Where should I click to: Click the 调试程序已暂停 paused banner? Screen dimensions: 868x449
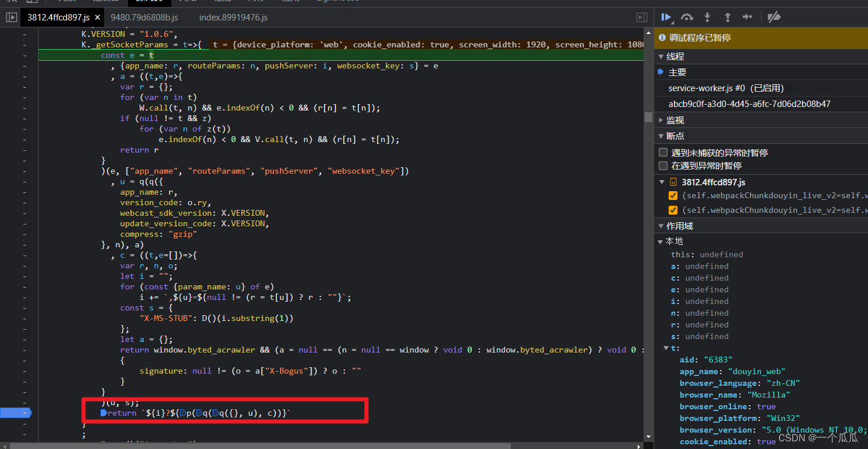pyautogui.click(x=761, y=37)
